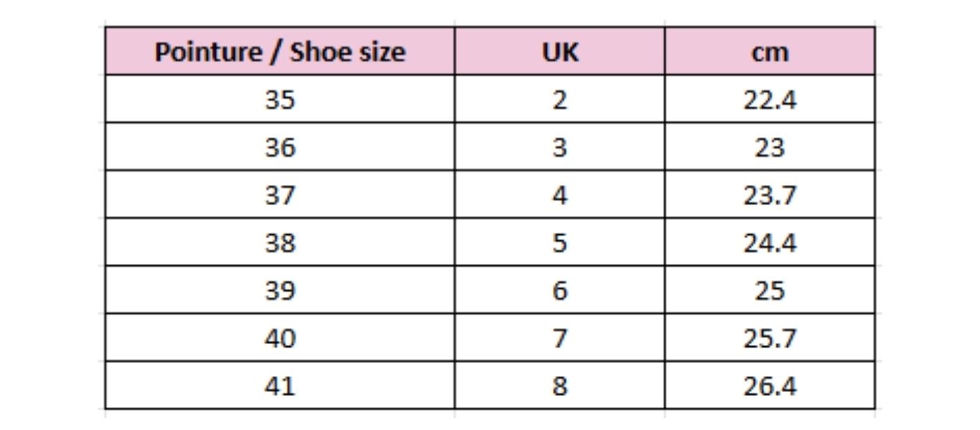Select the UK column header
980x430 pixels.
pyautogui.click(x=559, y=51)
